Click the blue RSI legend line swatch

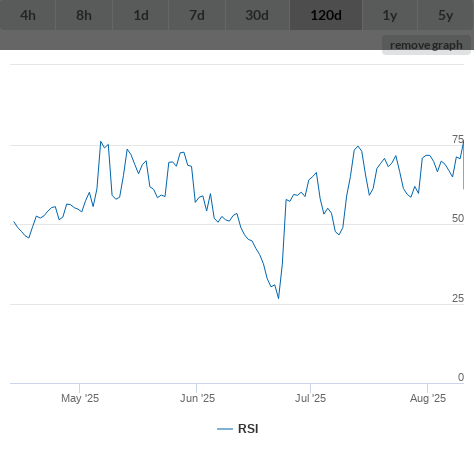point(225,429)
